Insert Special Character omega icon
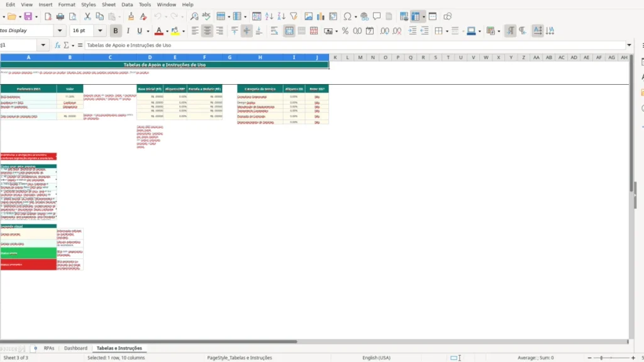The height and width of the screenshot is (362, 644). pos(347,16)
